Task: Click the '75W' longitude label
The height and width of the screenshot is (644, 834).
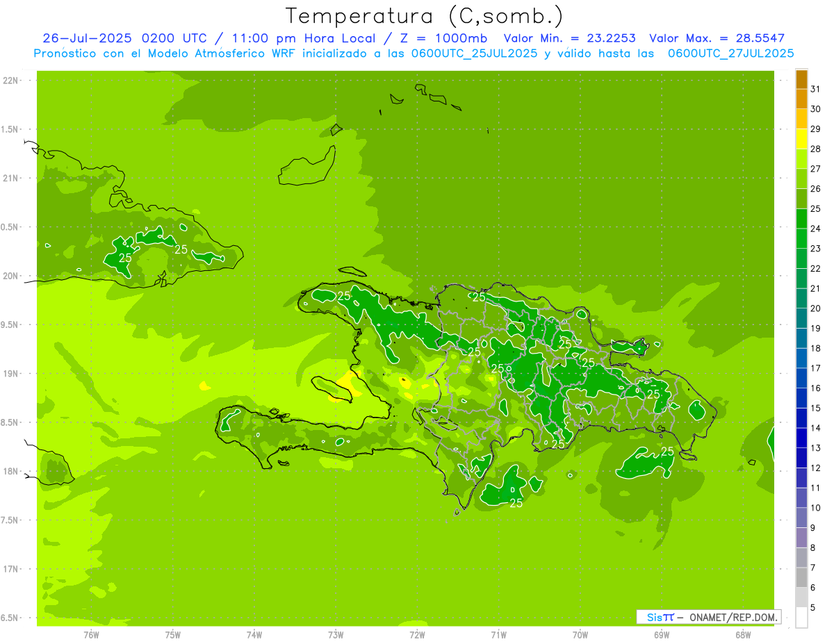Action: [172, 634]
